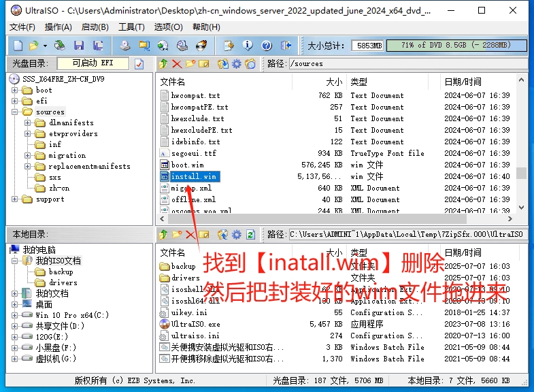Open the dropdown arrow beside Open icon

point(45,46)
